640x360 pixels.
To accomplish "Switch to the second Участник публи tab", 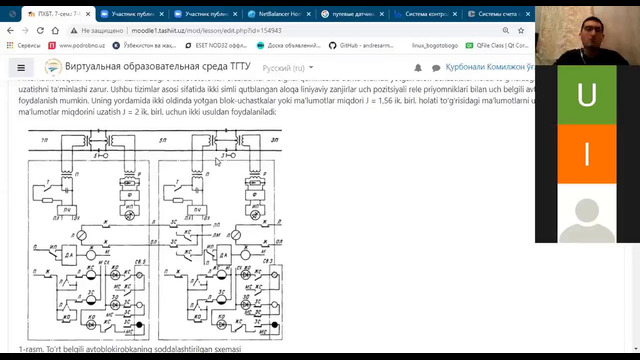I will click(206, 14).
